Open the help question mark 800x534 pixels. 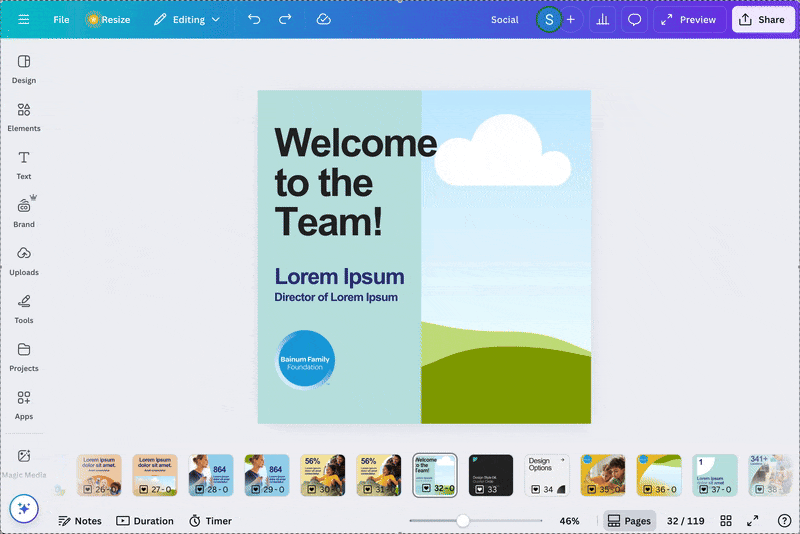[784, 521]
